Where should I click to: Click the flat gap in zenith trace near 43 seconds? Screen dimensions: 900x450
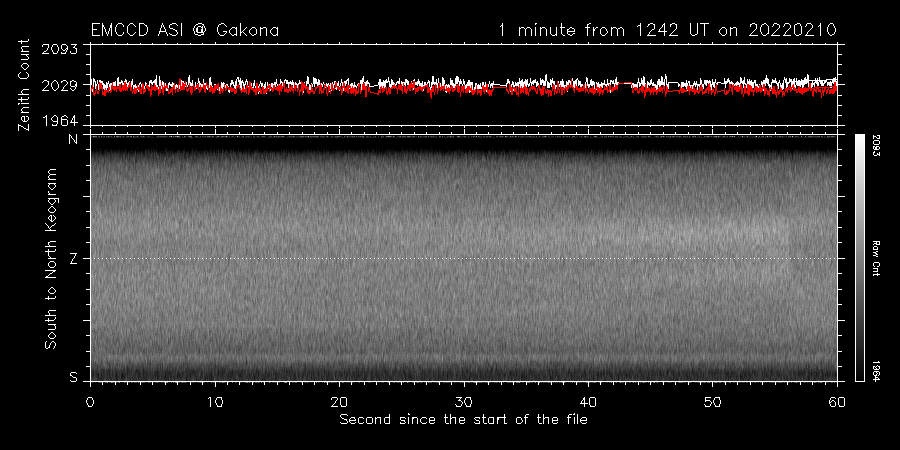(624, 83)
